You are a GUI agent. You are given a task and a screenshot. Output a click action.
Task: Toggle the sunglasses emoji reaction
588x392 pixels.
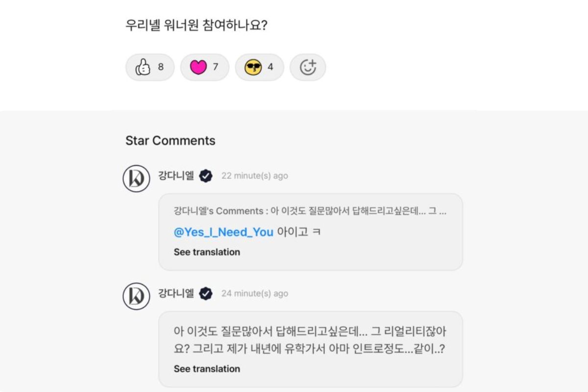click(259, 67)
